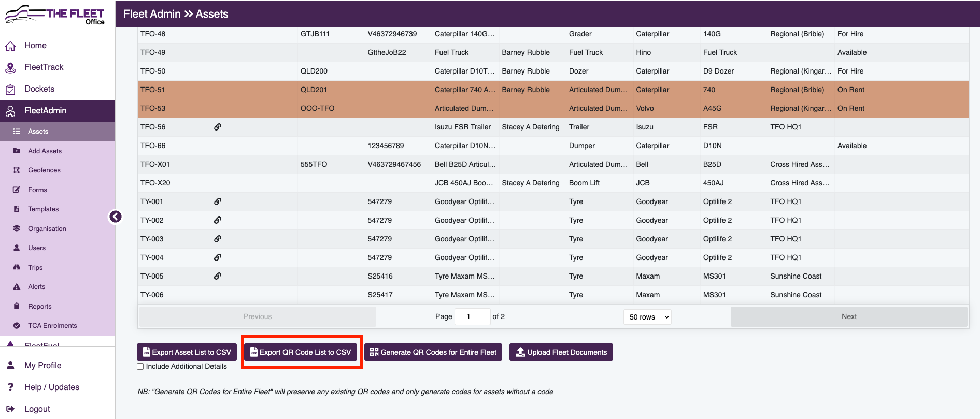Click serial number 123456789 cell
Viewport: 980px width, 419px height.
point(386,146)
